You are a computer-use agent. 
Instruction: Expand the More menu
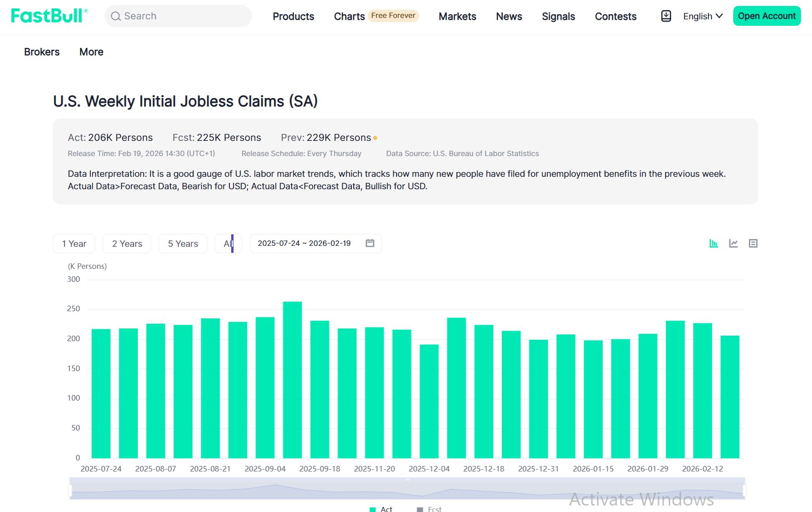91,52
